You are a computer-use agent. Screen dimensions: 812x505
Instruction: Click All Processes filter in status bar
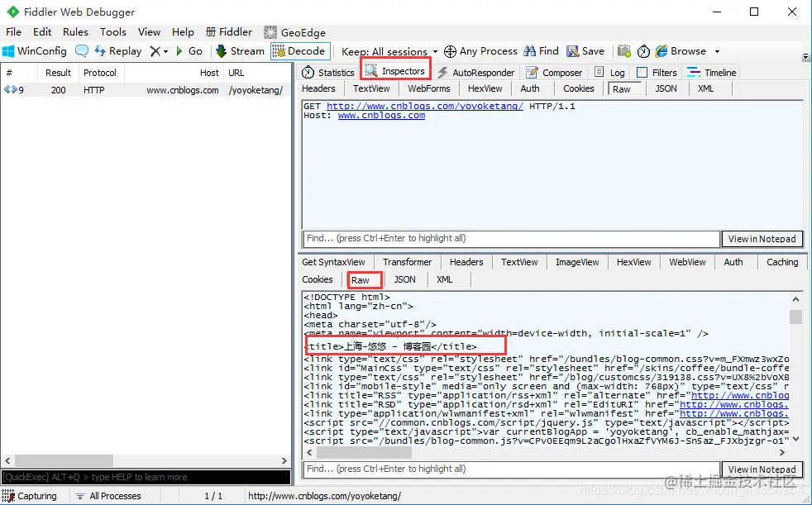[x=108, y=496]
